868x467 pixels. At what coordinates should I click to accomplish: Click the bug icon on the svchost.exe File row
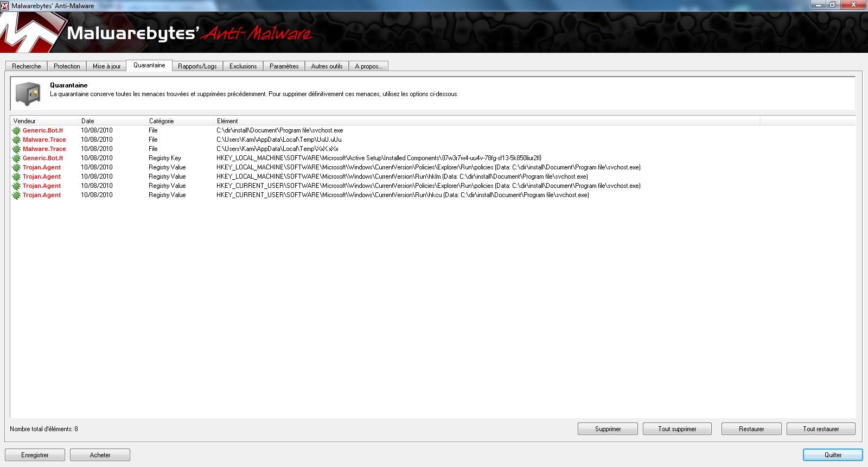pos(16,130)
